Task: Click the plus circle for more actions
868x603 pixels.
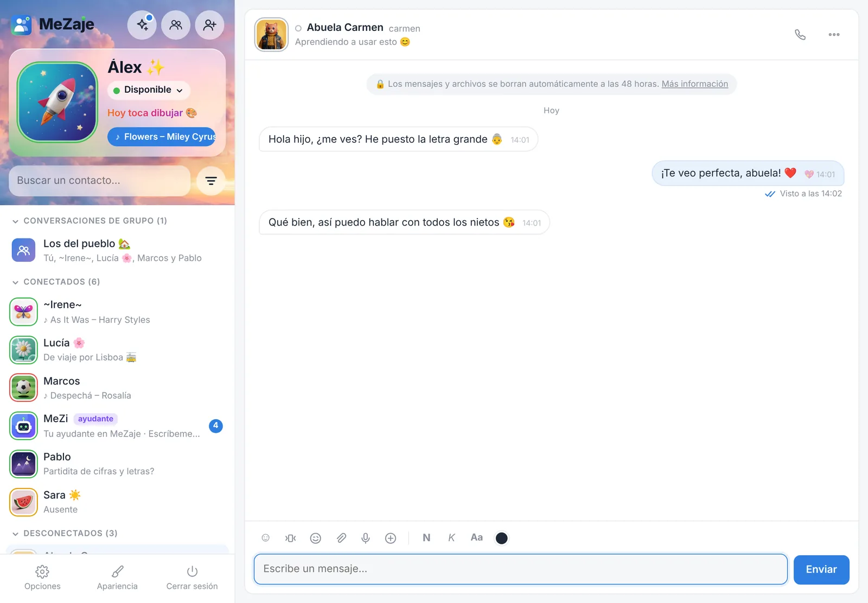Action: click(391, 538)
